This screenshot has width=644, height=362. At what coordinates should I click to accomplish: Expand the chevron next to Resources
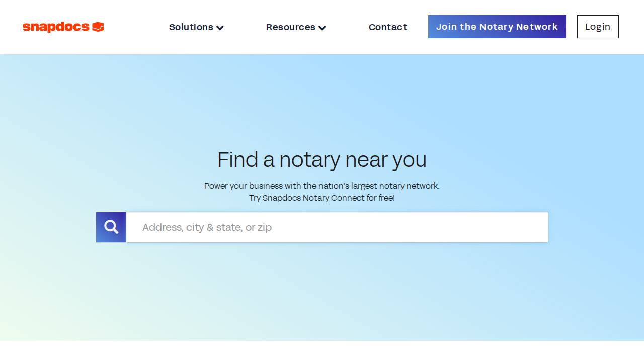(322, 28)
